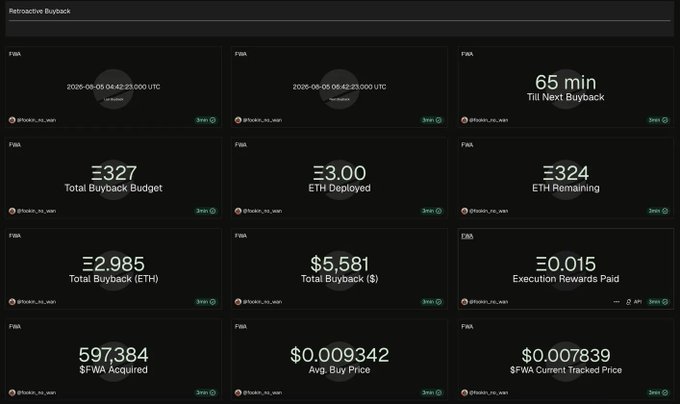Click the avatar on Total Buyback Budget card
Viewport: 680px width, 404px height.
pyautogui.click(x=12, y=211)
